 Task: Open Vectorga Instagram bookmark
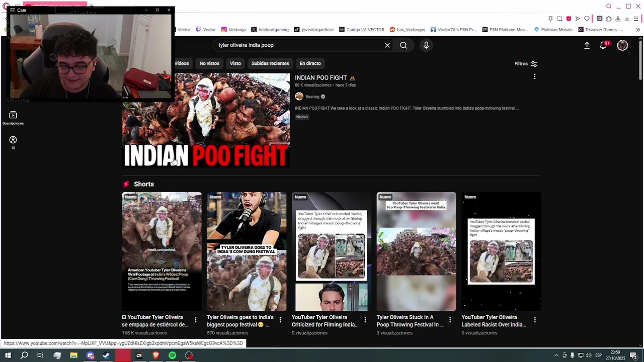click(233, 30)
